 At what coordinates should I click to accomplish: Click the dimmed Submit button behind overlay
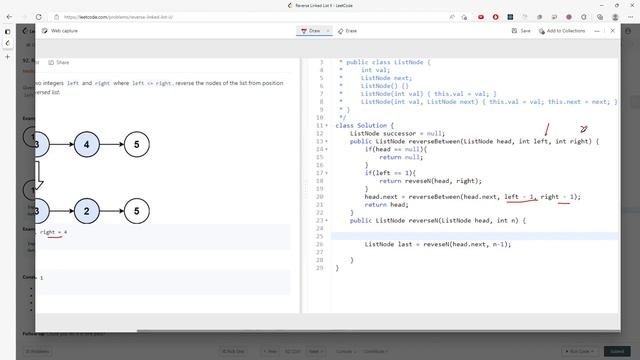point(617,351)
